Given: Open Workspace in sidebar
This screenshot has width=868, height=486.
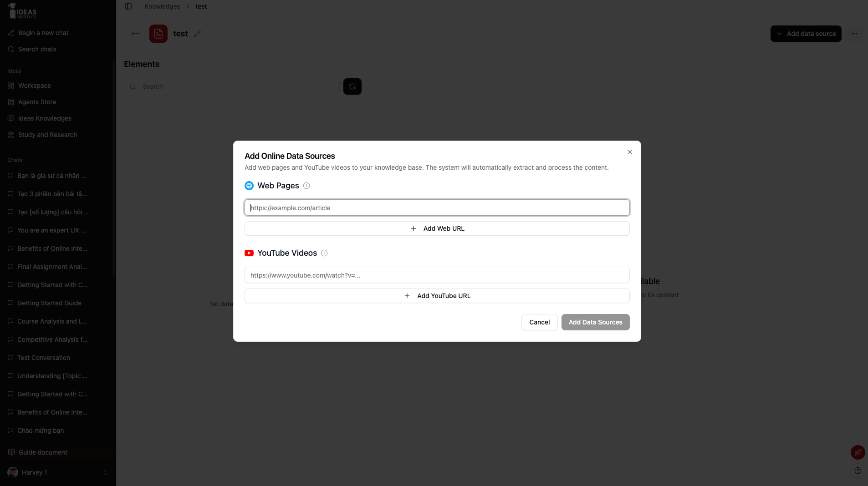Looking at the screenshot, I should click(x=58, y=86).
